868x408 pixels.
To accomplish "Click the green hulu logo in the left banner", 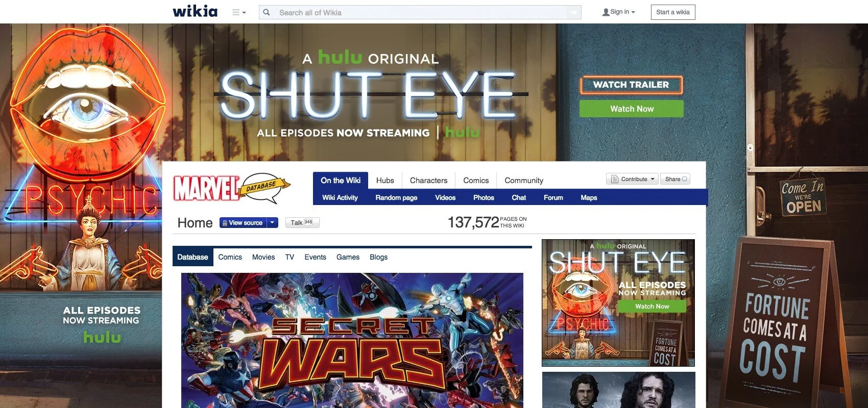I will (102, 337).
